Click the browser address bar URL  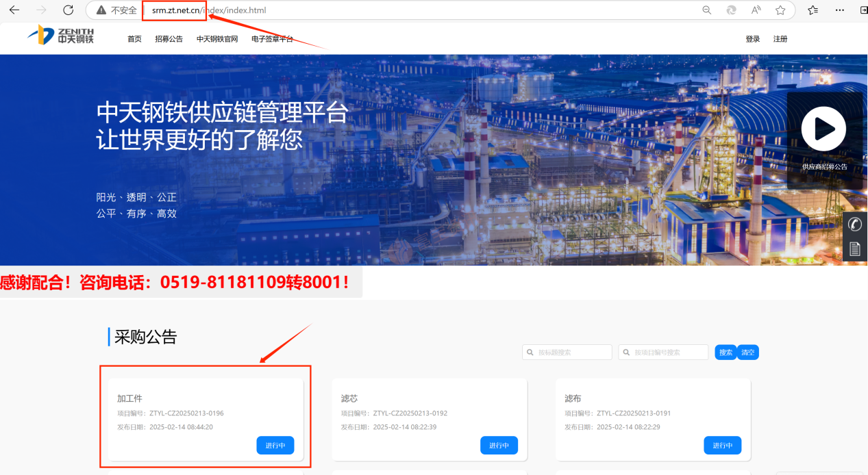coord(209,10)
